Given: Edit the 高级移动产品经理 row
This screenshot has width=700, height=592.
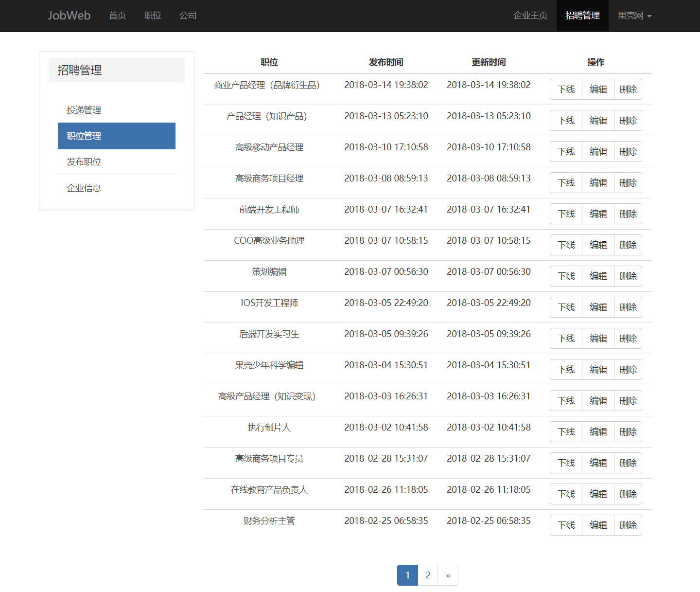Looking at the screenshot, I should [x=598, y=152].
